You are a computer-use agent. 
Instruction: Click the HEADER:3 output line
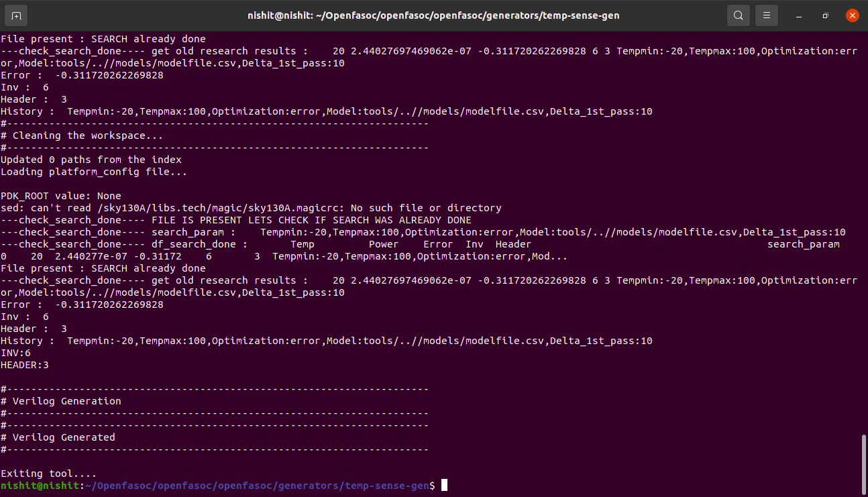pyautogui.click(x=23, y=364)
